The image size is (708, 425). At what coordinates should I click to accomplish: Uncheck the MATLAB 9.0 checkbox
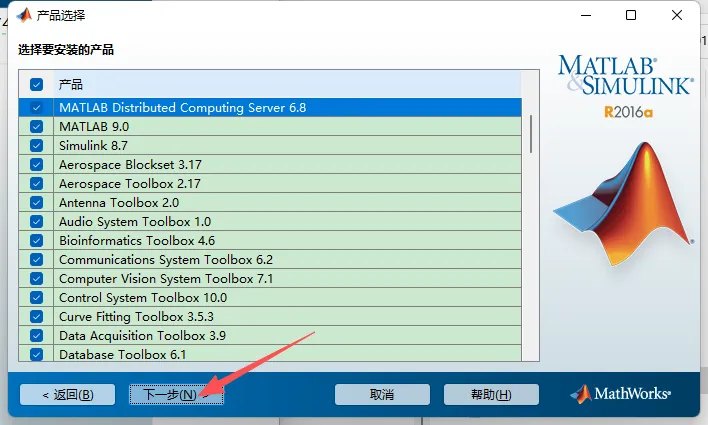(37, 126)
